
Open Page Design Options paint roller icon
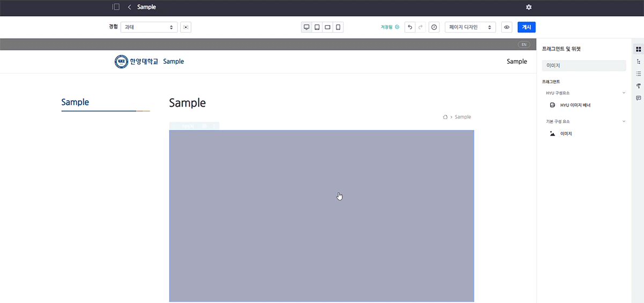[639, 86]
